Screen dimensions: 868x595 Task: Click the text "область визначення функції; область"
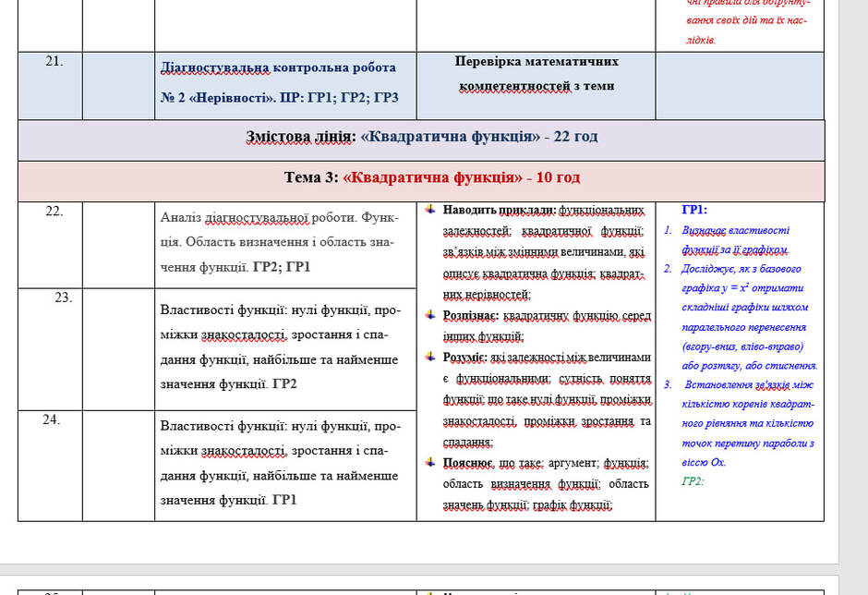click(546, 483)
